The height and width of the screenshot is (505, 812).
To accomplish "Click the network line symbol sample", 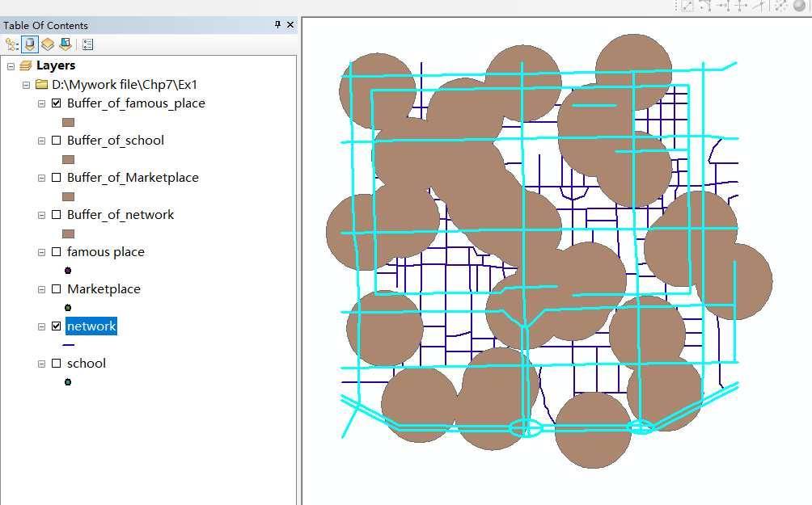I will pos(68,344).
